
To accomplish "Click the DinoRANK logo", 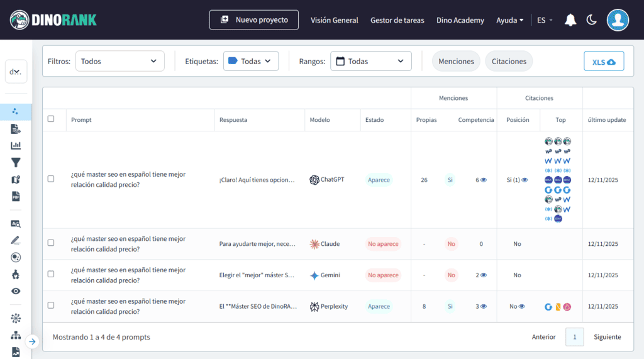I will coord(53,19).
